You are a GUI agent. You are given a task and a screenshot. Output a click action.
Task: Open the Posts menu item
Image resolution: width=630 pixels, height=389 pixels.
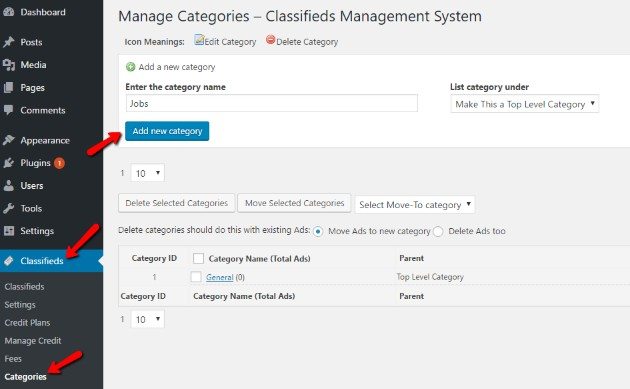click(x=31, y=42)
